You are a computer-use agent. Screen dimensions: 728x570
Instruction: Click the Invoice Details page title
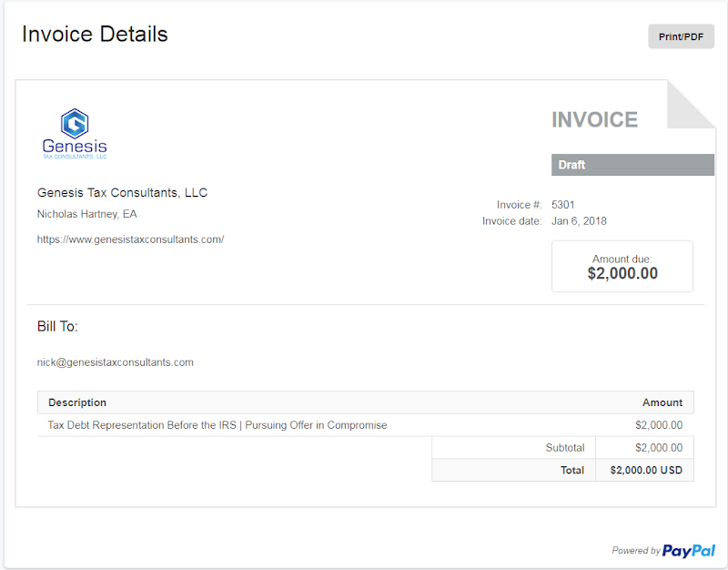click(x=94, y=34)
